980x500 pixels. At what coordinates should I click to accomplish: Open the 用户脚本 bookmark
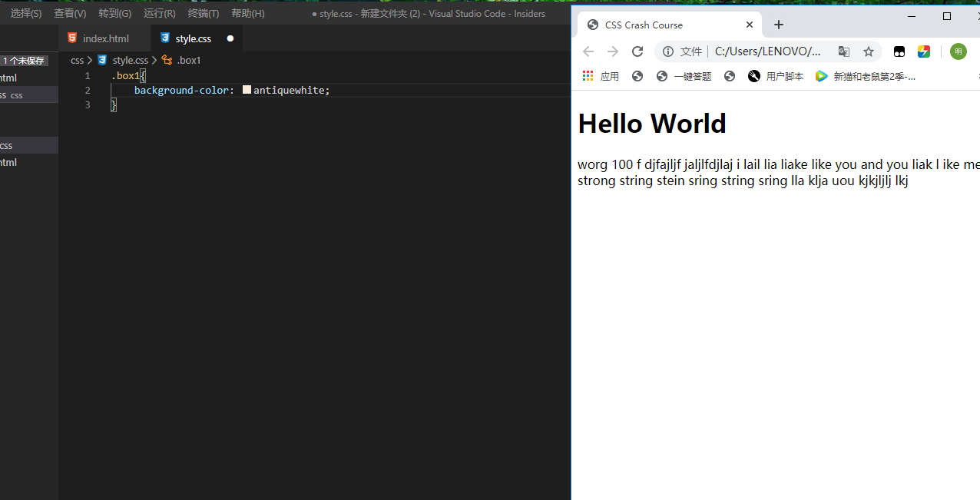pos(776,76)
